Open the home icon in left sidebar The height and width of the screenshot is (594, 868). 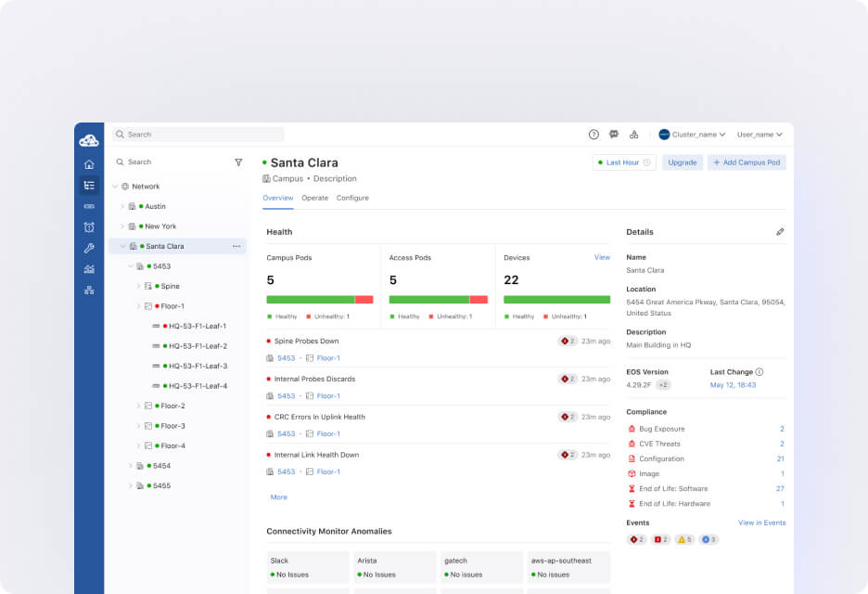pyautogui.click(x=89, y=164)
